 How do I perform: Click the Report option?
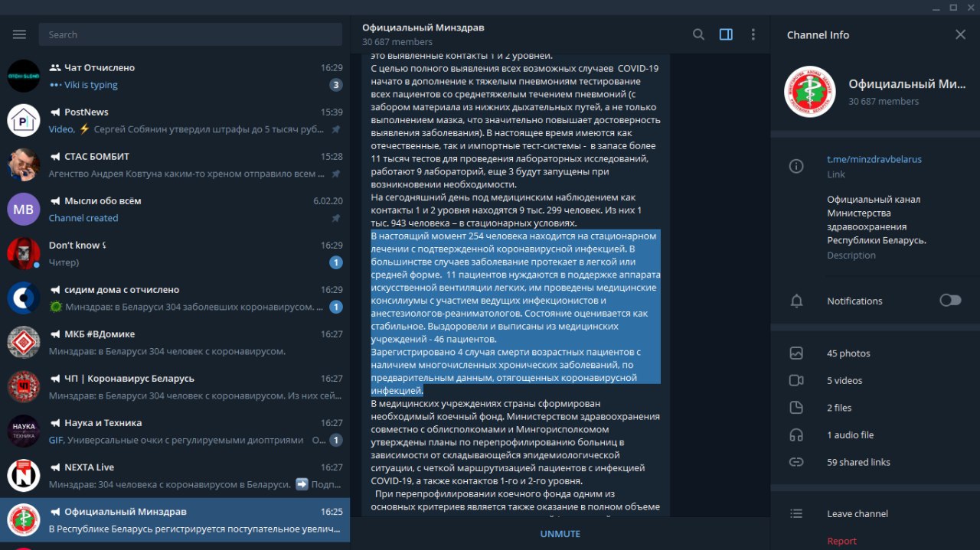point(841,541)
